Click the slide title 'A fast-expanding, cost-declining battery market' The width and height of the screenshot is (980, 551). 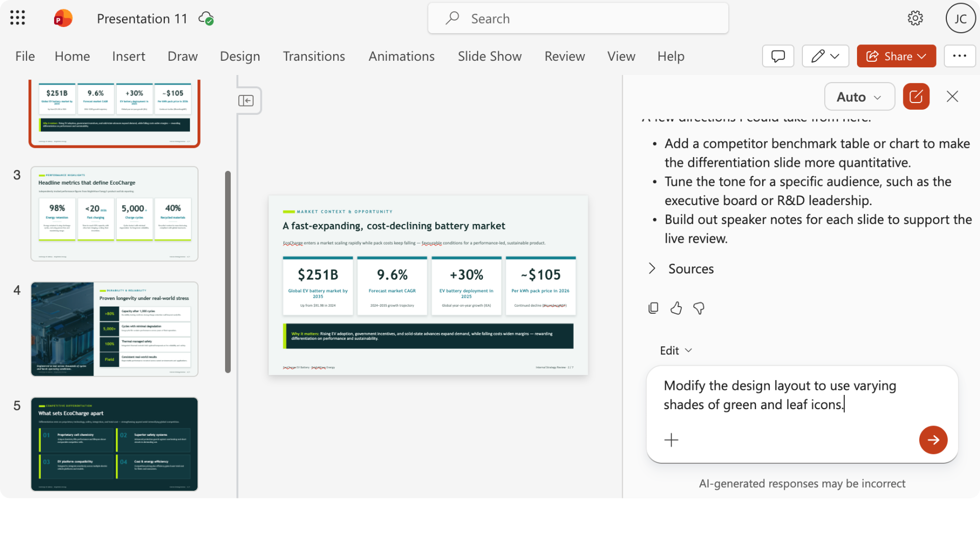click(394, 226)
